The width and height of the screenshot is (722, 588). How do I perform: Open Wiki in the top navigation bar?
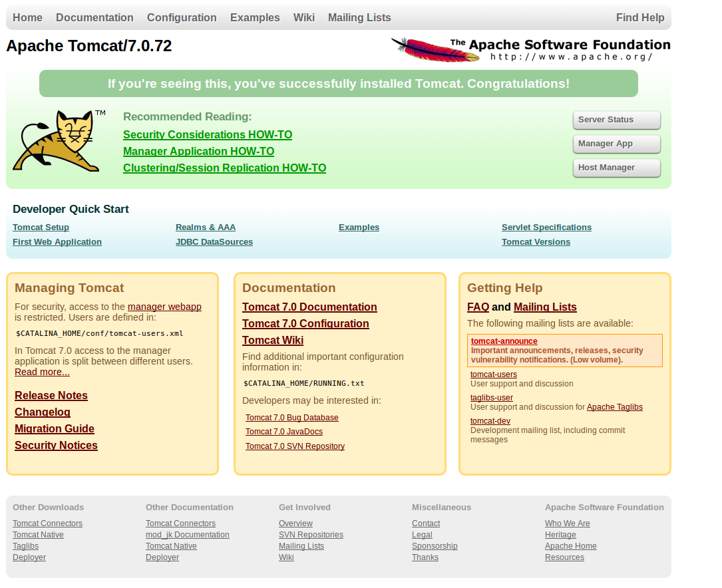304,17
